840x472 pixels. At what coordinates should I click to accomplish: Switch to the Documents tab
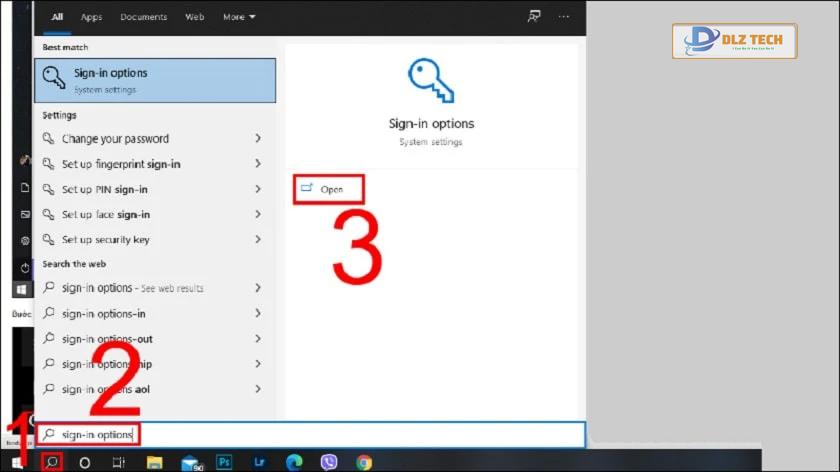coord(144,17)
